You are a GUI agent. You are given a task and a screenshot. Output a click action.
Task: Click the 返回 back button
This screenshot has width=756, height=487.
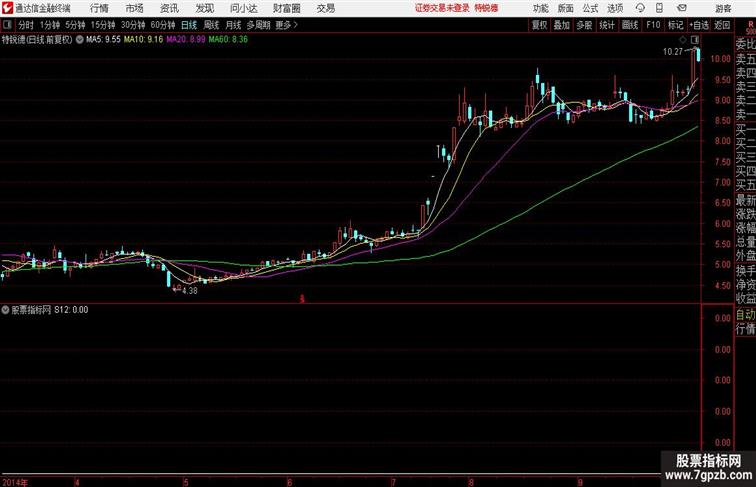coord(722,25)
